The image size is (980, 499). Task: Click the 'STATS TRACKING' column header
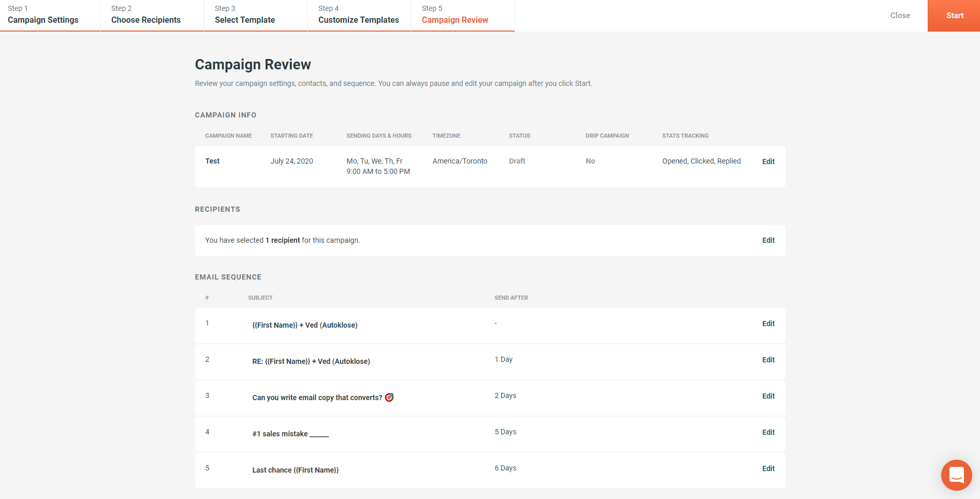[x=685, y=136]
